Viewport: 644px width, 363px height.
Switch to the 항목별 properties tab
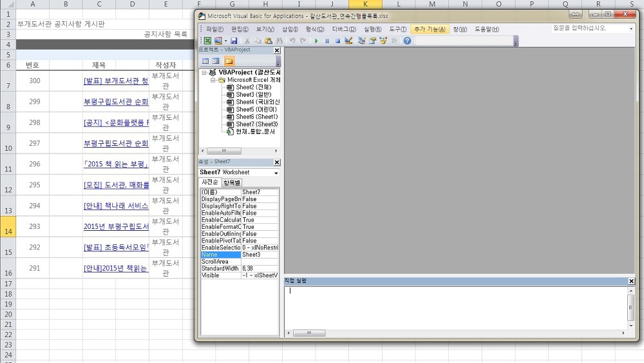point(232,182)
